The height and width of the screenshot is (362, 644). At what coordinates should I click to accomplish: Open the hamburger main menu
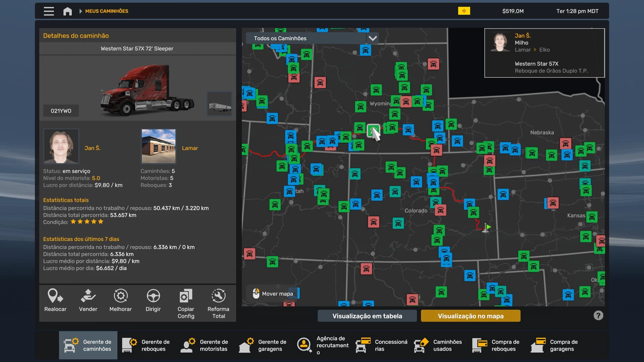pyautogui.click(x=49, y=11)
